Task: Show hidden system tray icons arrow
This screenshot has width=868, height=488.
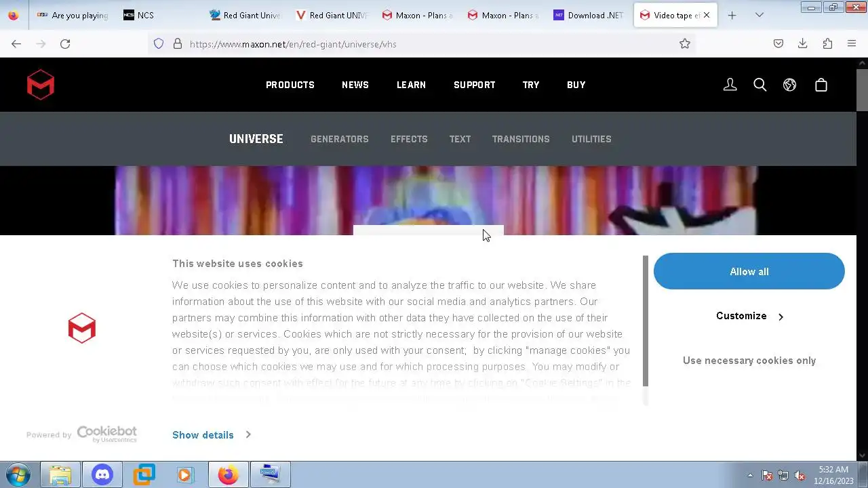Action: tap(750, 476)
